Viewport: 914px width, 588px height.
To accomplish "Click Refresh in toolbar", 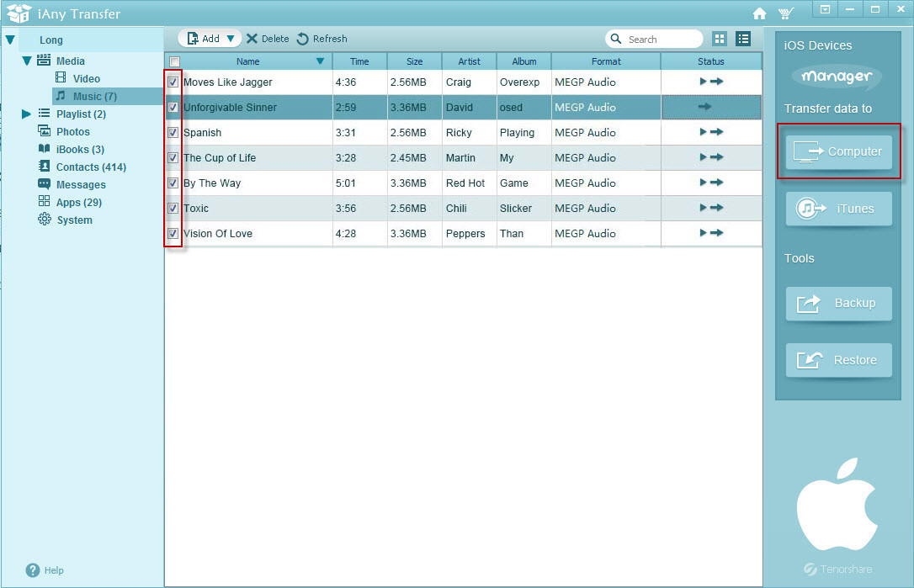I will [x=321, y=39].
